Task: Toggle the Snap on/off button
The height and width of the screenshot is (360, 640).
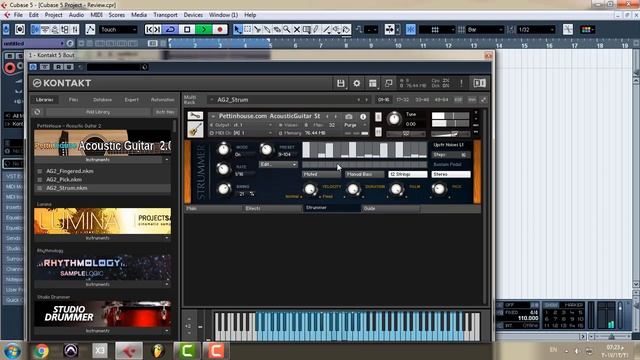Action: tap(411, 29)
